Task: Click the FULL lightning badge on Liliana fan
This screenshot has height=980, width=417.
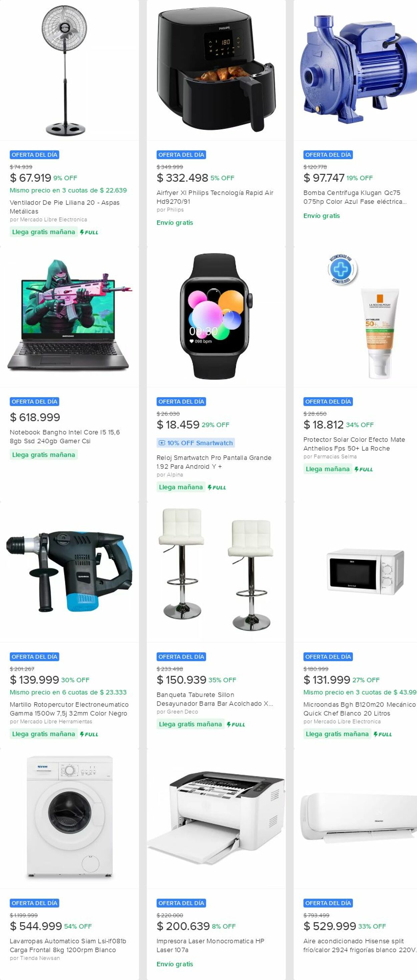Action: (89, 232)
